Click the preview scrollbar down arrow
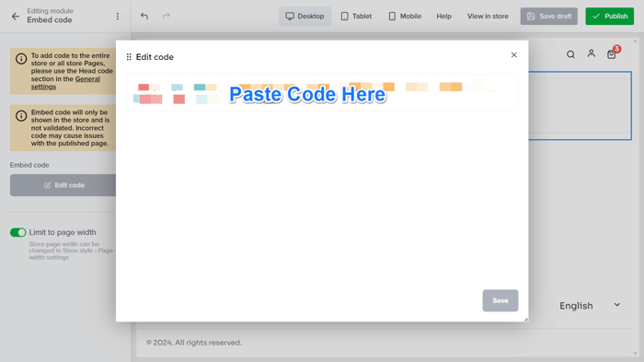 click(x=636, y=353)
